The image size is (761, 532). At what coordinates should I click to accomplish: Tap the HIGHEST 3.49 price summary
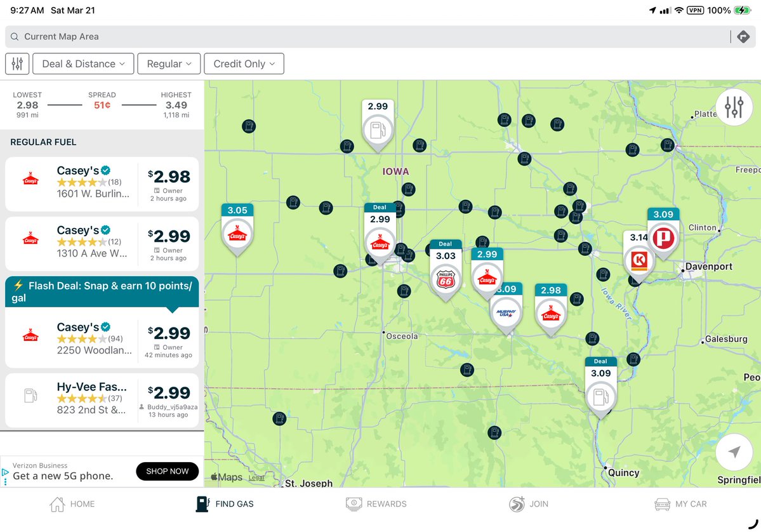(176, 104)
